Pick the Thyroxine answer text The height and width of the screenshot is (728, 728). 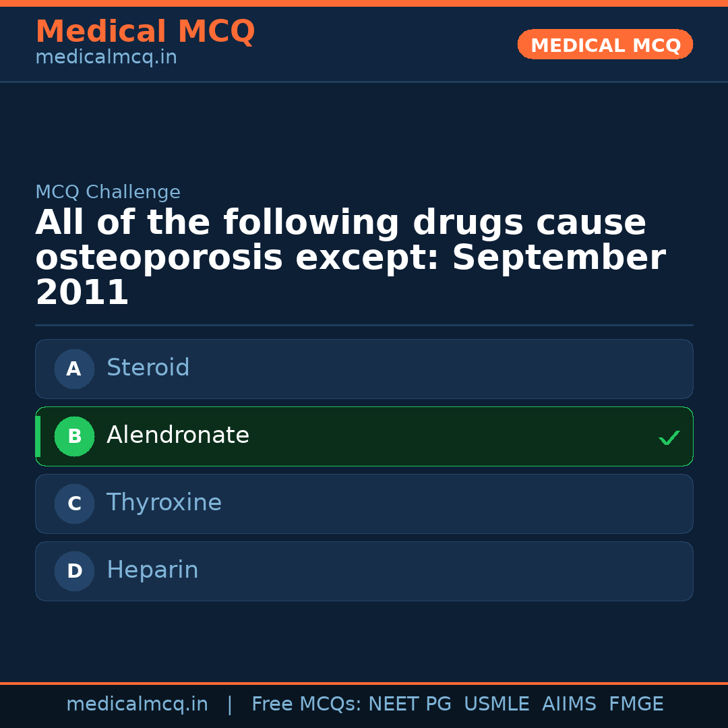164,503
